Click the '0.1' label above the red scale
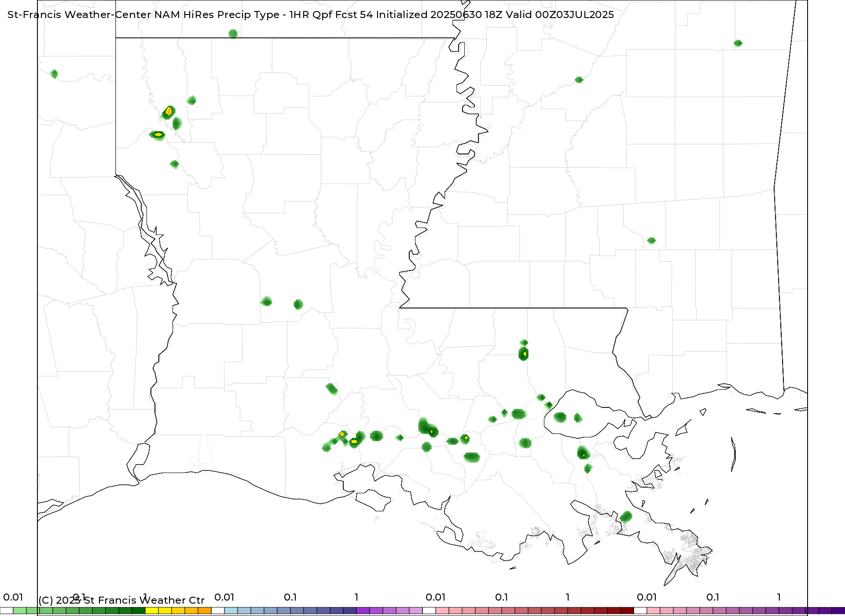 (x=501, y=597)
